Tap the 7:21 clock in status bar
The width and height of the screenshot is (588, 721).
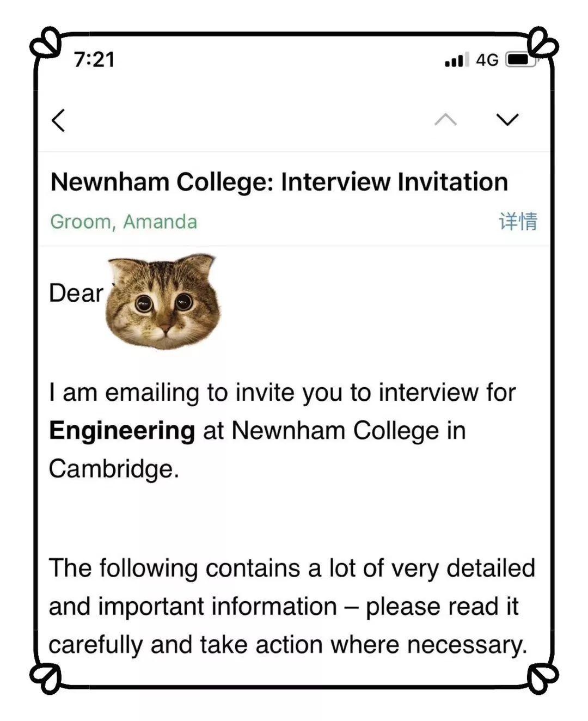click(x=95, y=60)
